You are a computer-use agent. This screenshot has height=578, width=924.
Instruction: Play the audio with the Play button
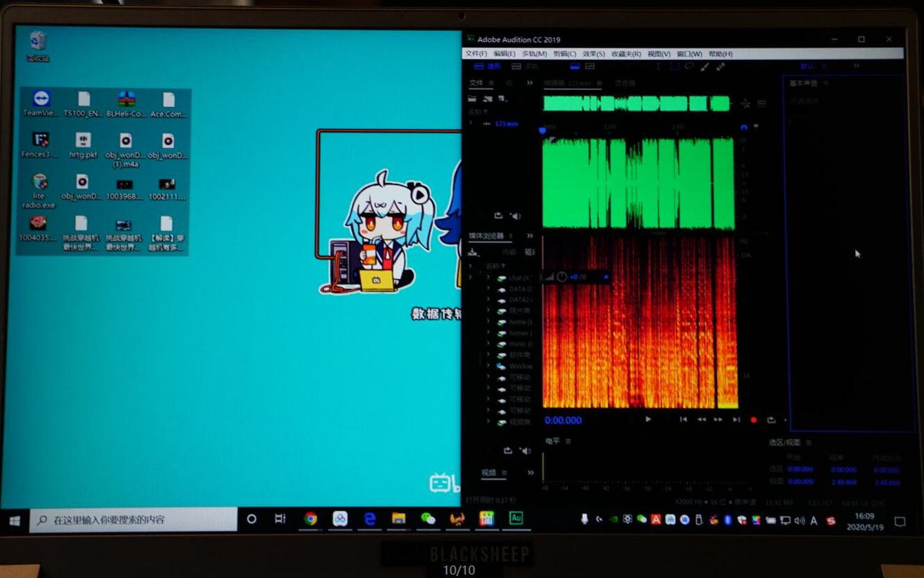click(x=648, y=419)
